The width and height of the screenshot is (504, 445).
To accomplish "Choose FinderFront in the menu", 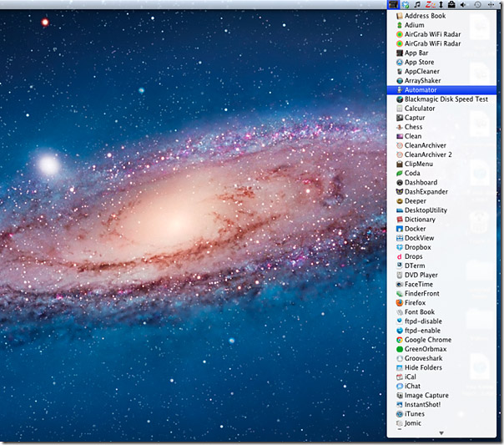I will coord(441,294).
